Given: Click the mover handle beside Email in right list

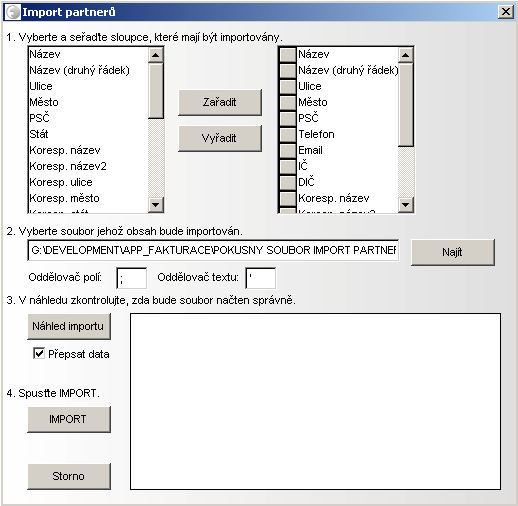Looking at the screenshot, I should click(x=288, y=150).
